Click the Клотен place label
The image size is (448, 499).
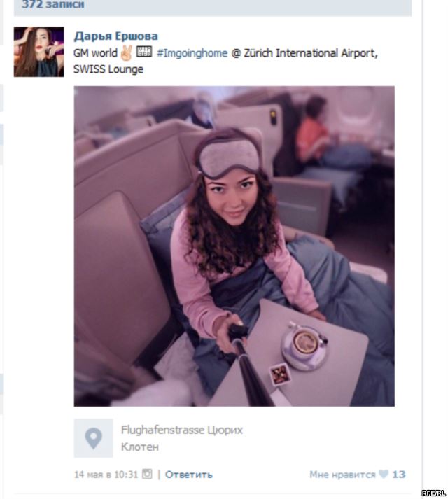[x=140, y=447]
